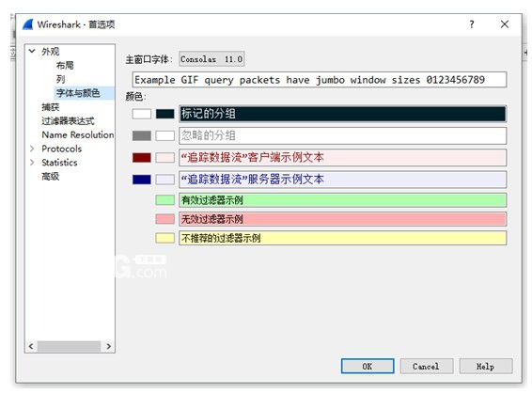Open Help for preferences
Viewport: 532px width, 393px height.
click(486, 366)
